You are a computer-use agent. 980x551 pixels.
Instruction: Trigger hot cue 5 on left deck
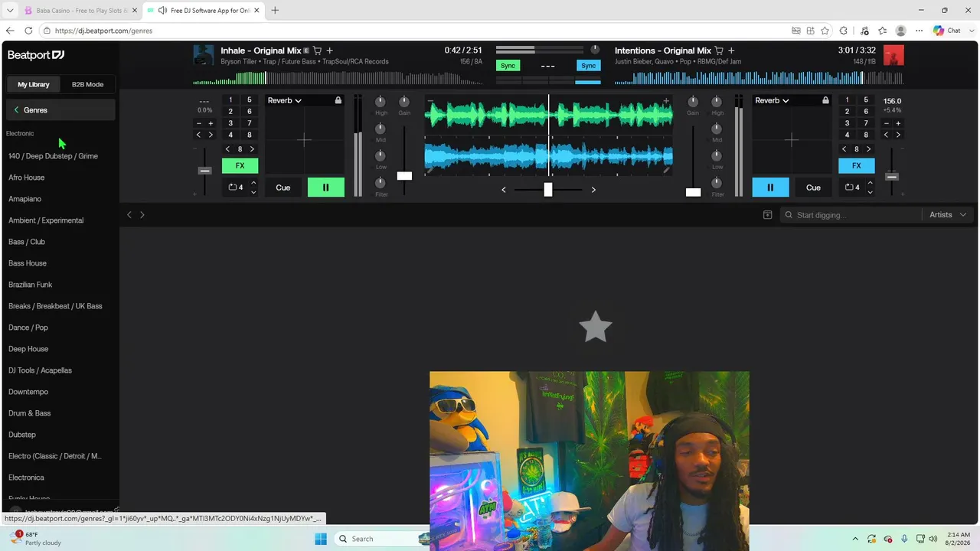(249, 100)
